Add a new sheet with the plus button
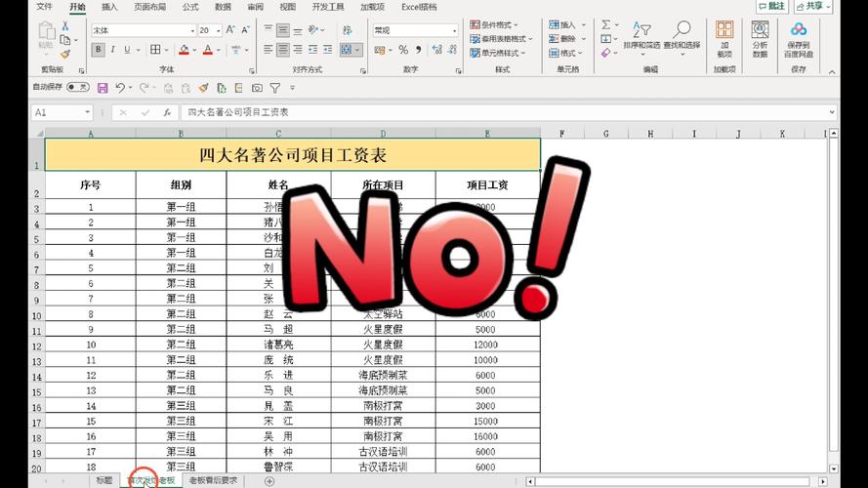The width and height of the screenshot is (868, 488). [269, 481]
